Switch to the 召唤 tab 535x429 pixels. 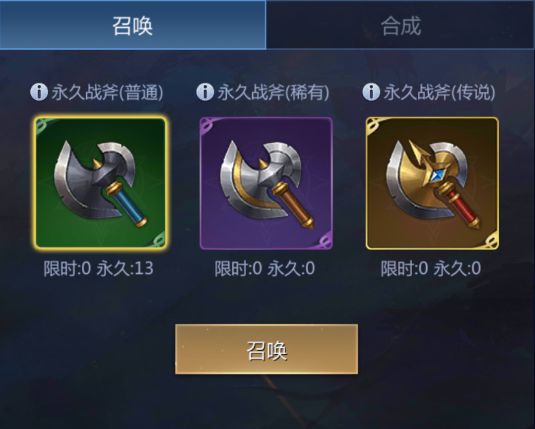[x=133, y=25]
